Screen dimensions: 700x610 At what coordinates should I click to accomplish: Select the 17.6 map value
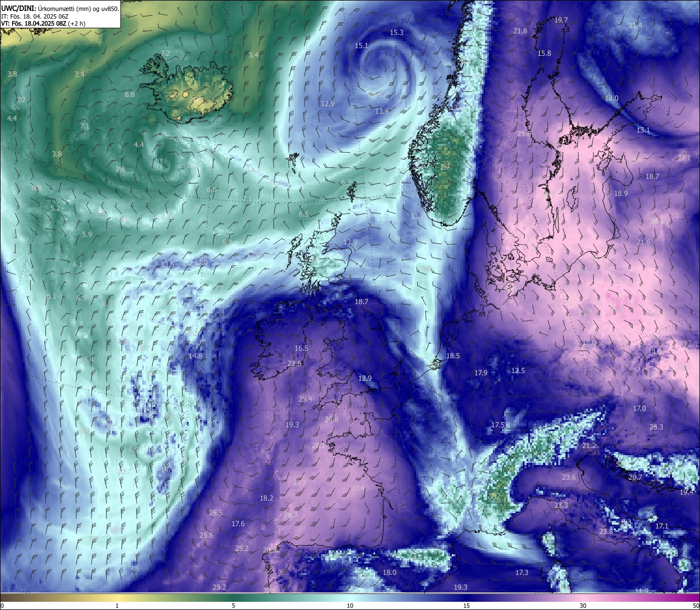coord(238,524)
